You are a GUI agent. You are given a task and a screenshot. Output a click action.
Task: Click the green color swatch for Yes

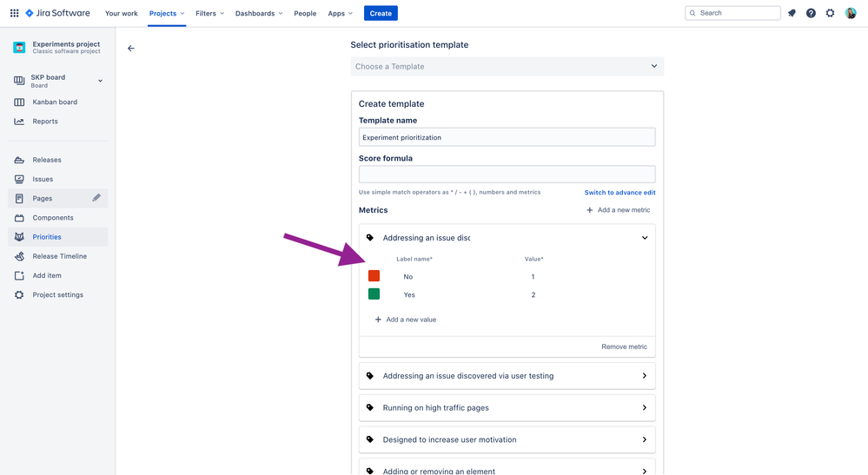click(374, 294)
